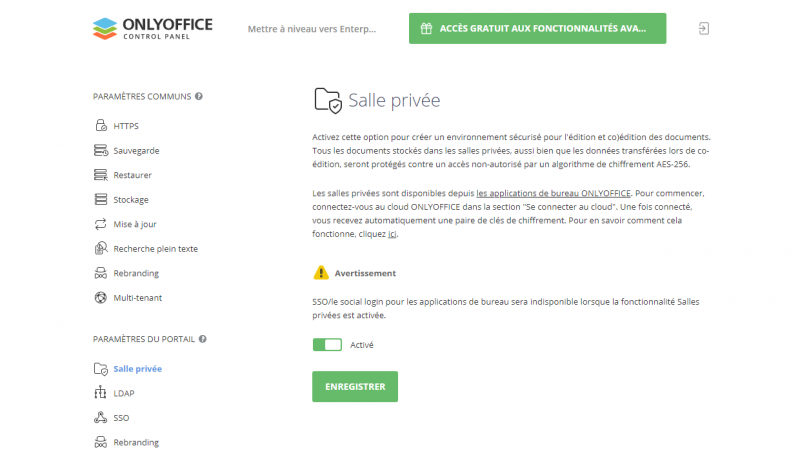Image resolution: width=800 pixels, height=457 pixels.
Task: Click the Stockage storage icon
Action: (x=100, y=200)
